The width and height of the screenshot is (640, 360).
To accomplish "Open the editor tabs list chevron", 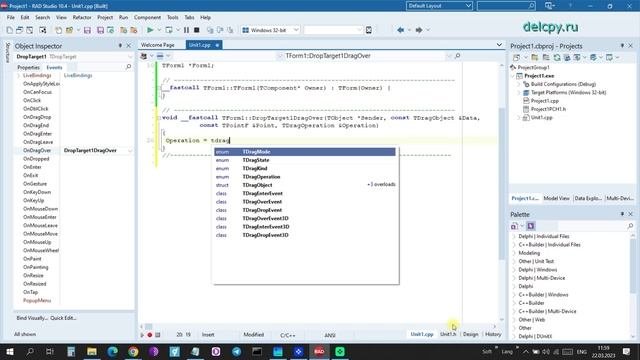I will pyautogui.click(x=499, y=45).
